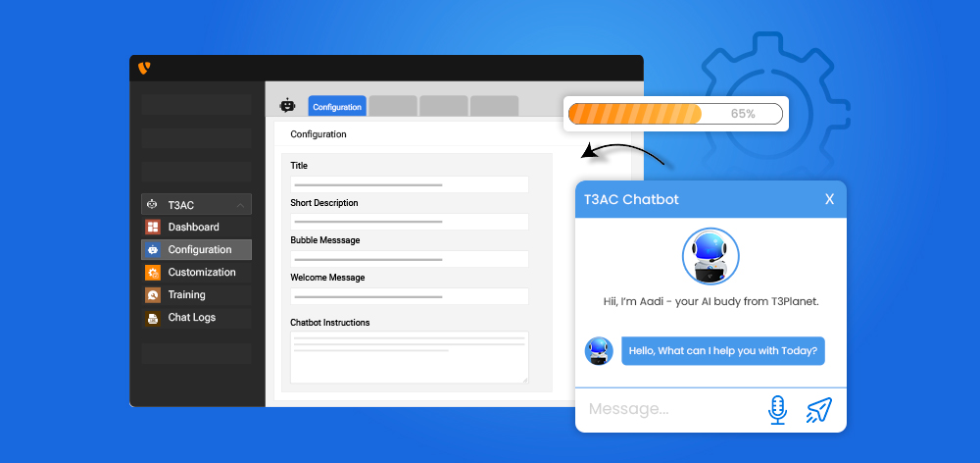Select Configuration in the sidebar menu
This screenshot has width=980, height=463.
tap(199, 250)
